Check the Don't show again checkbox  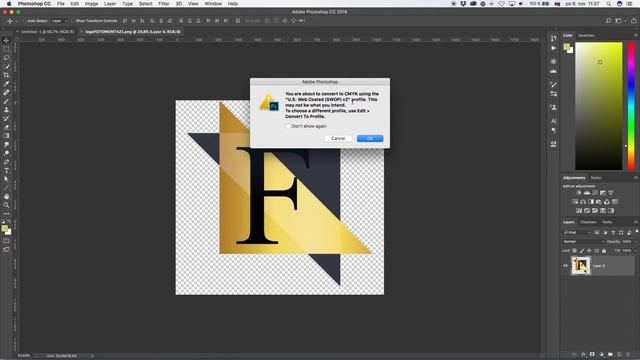pos(288,126)
